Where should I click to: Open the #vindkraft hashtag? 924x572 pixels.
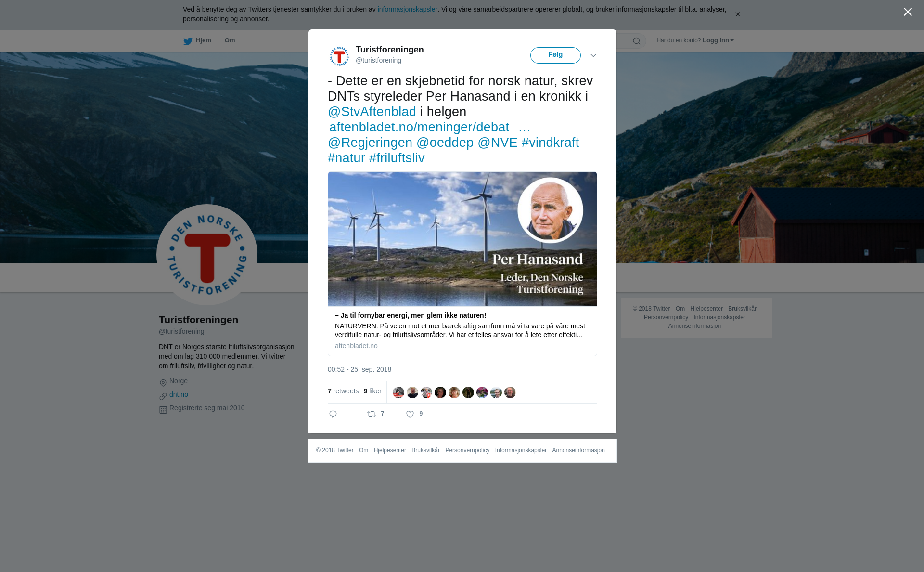coord(550,143)
